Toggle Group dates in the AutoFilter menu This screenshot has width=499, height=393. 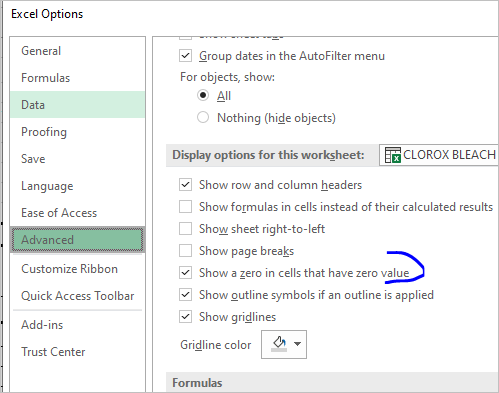click(185, 55)
